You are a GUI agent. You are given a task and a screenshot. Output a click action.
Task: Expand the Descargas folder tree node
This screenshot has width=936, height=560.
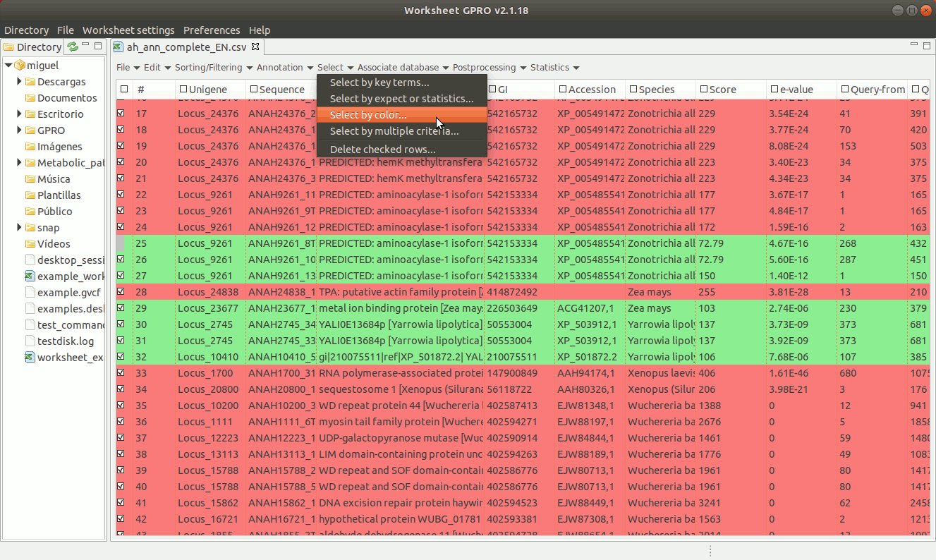(x=20, y=82)
